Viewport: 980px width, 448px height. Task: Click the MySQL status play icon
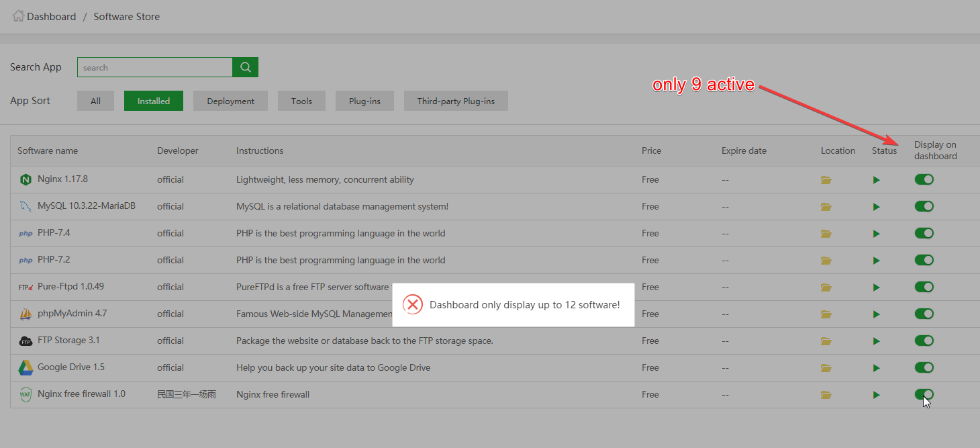point(876,207)
